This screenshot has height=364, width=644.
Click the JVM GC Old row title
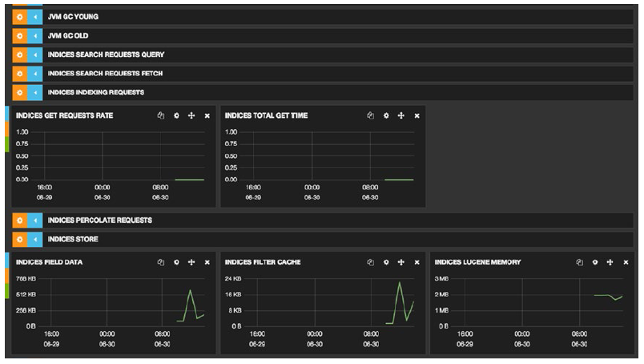click(x=68, y=36)
